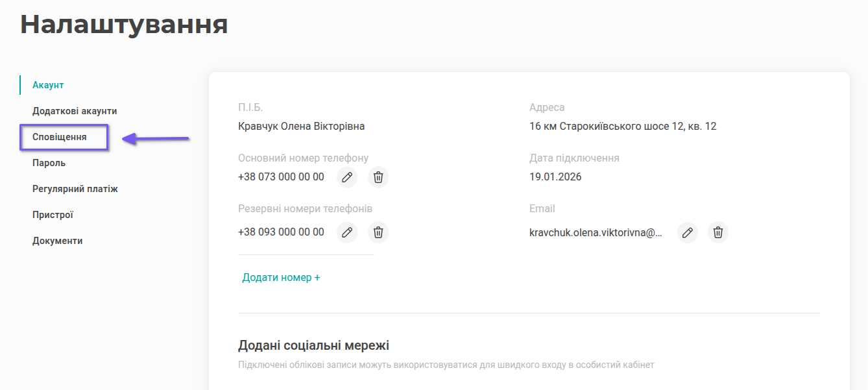Open the highlighted Сповіщення section
The width and height of the screenshot is (868, 390).
(x=60, y=138)
